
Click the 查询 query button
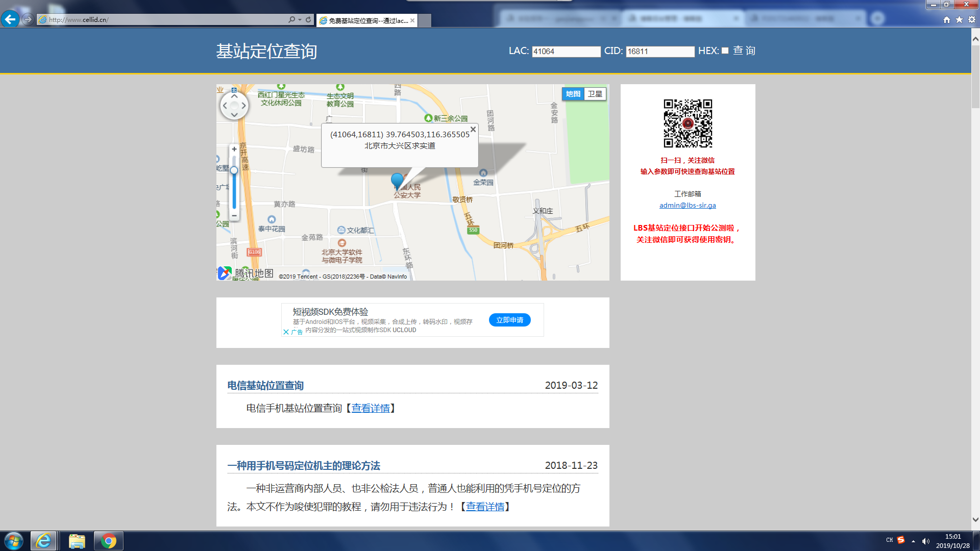744,51
